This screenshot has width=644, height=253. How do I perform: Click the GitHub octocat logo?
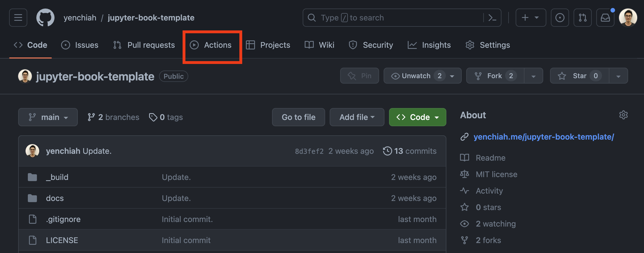click(45, 17)
